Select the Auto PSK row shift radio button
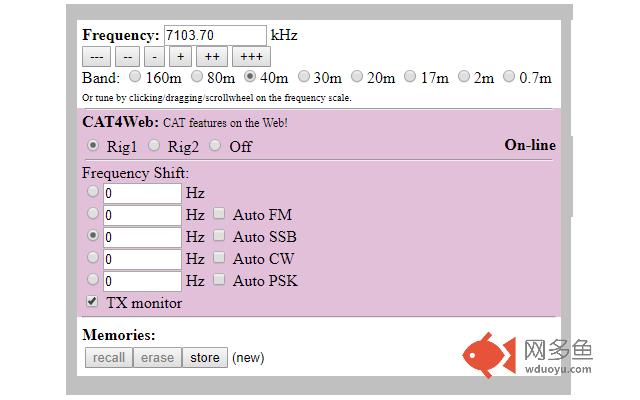 click(93, 280)
